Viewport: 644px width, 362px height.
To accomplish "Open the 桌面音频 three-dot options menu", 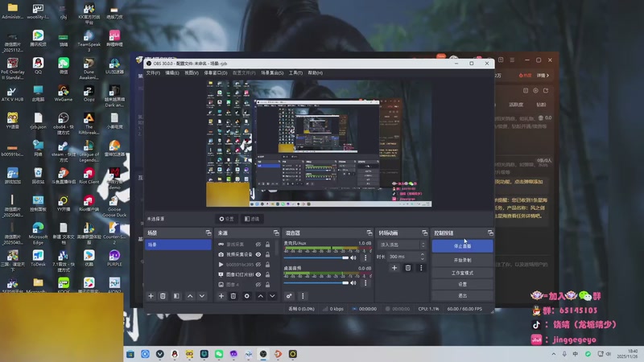I will (366, 282).
